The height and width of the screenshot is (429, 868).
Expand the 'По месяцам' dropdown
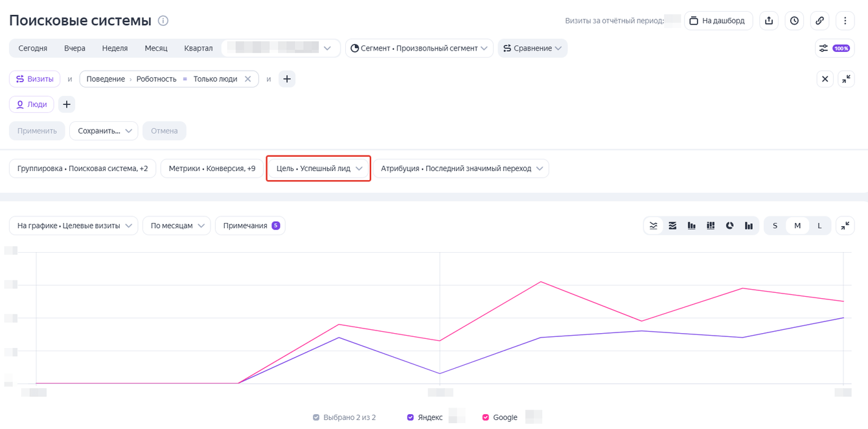177,226
